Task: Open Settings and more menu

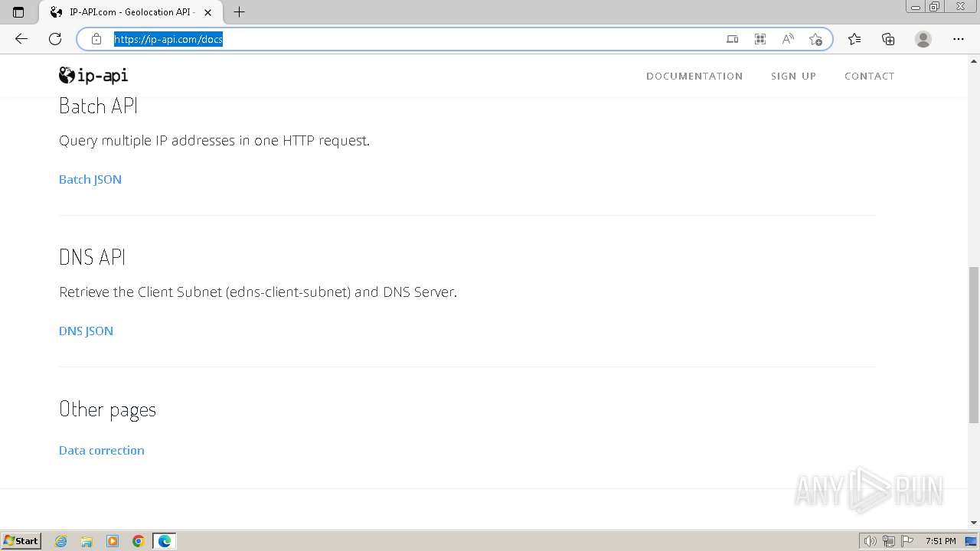Action: tap(959, 39)
